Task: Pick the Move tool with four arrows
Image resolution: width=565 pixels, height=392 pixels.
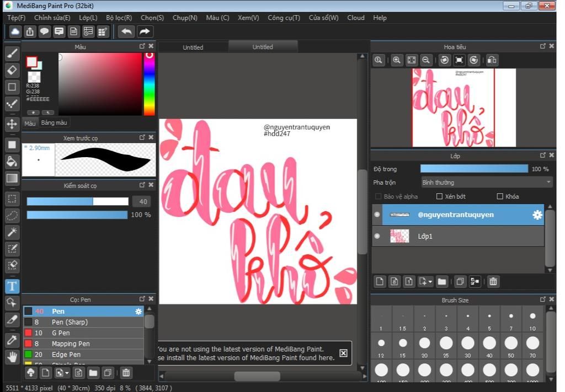Action: tap(12, 124)
